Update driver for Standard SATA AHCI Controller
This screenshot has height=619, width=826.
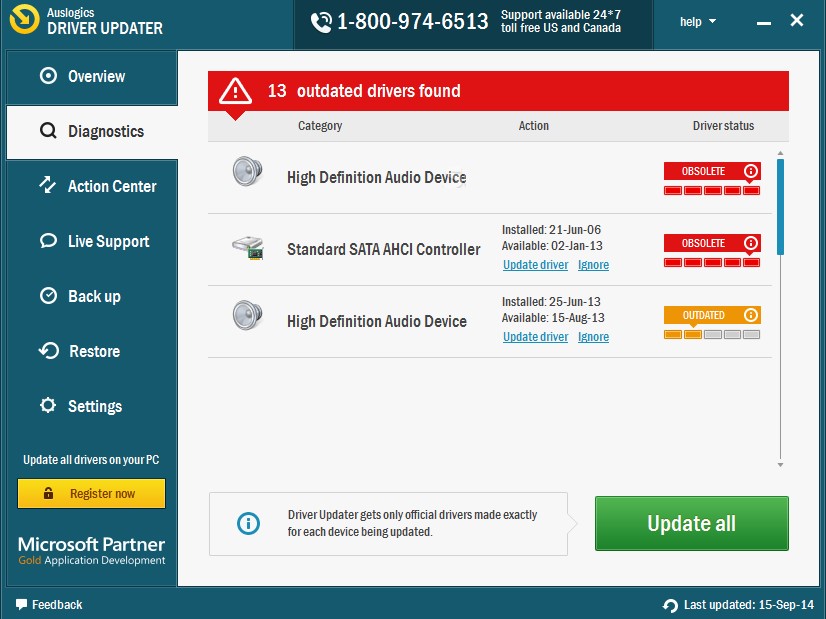[535, 264]
